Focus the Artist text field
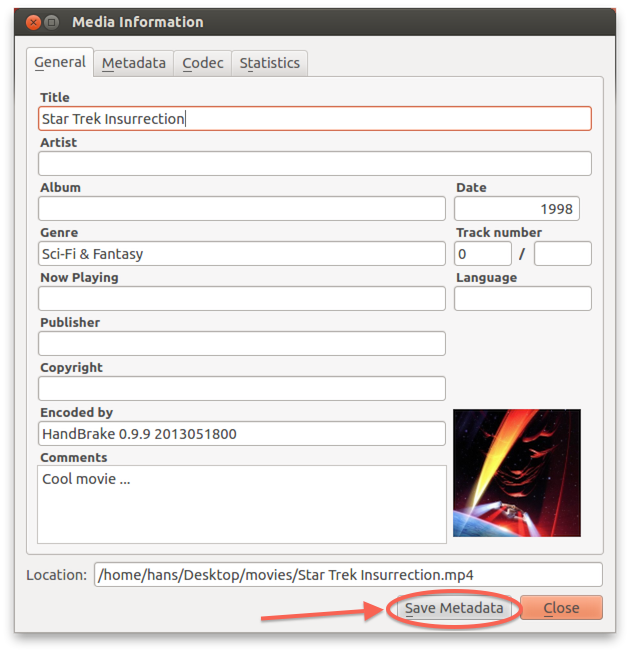 314,164
